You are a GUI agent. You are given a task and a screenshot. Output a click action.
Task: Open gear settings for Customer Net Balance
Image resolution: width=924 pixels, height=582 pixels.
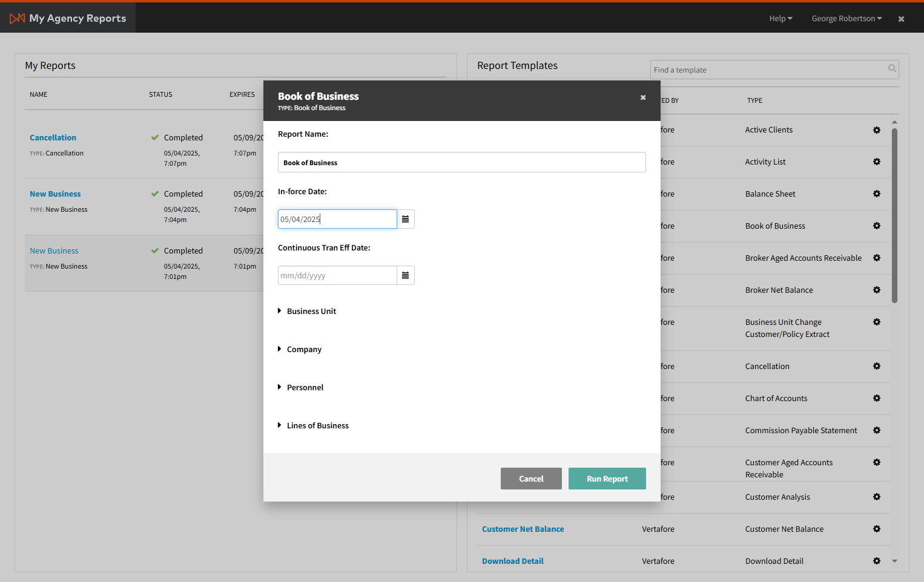click(x=877, y=529)
